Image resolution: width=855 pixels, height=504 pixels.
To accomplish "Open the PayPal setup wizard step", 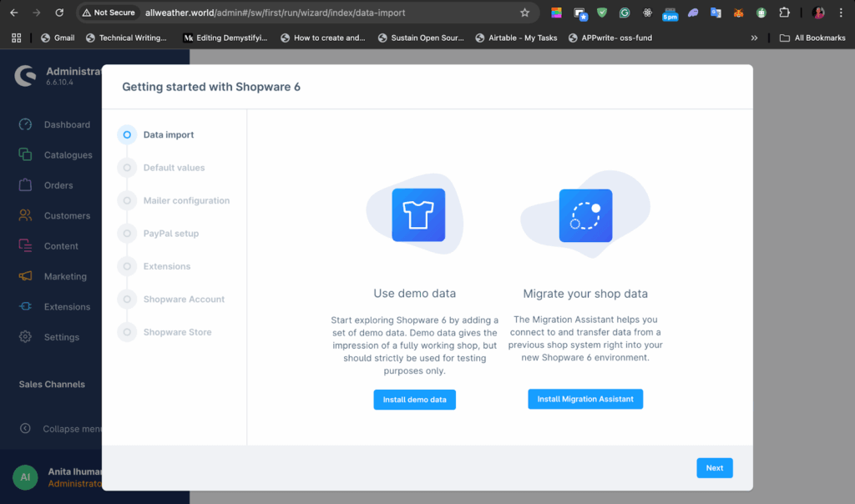I will click(159, 233).
